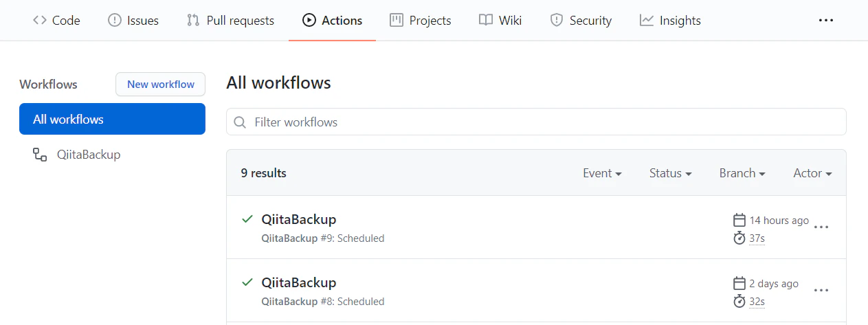Select the Actions tab
Viewport: 868px width, 325px height.
[x=332, y=20]
